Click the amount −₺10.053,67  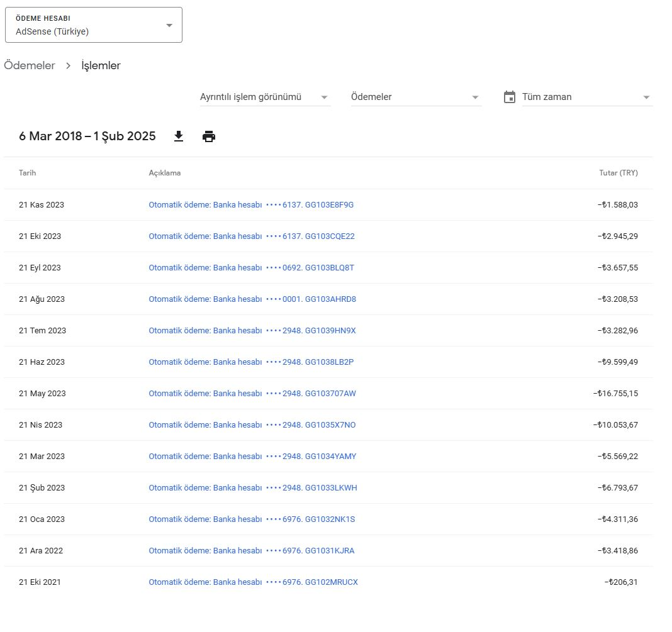(615, 424)
